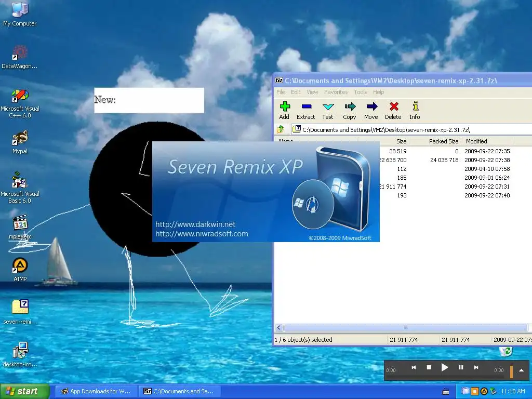Click the Start button
The image size is (532, 399).
click(x=24, y=392)
